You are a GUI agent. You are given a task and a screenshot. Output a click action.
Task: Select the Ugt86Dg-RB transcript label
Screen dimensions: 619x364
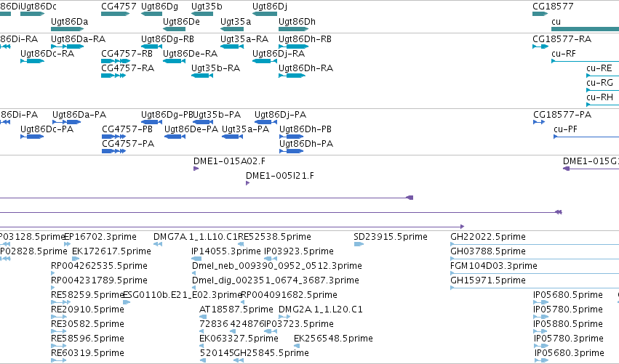(x=168, y=39)
